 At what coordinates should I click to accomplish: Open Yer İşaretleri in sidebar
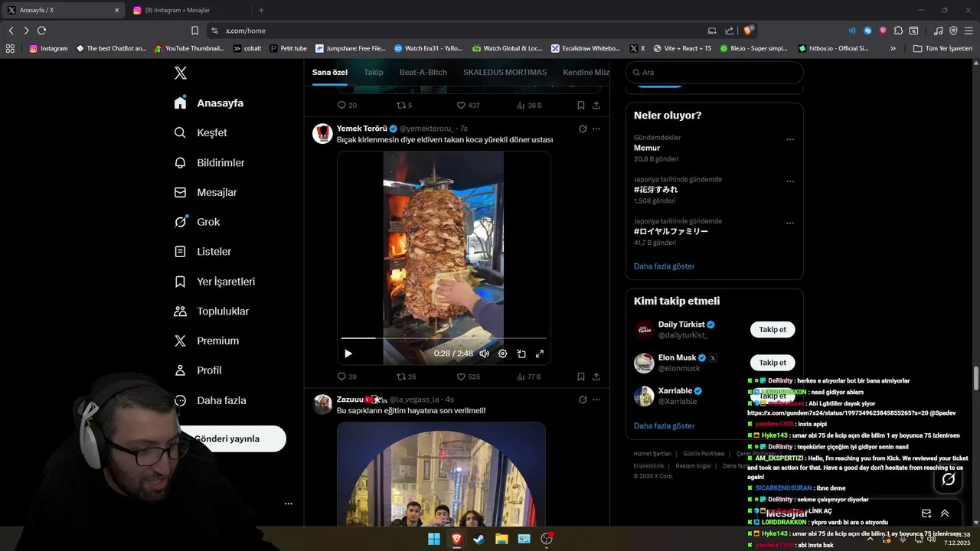pos(214,282)
